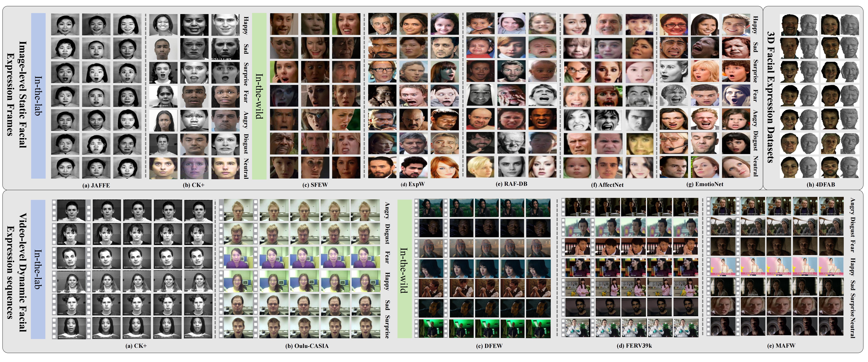This screenshot has width=868, height=362.
Task: Select the (d) FERV39k caption
Action: 634,345
